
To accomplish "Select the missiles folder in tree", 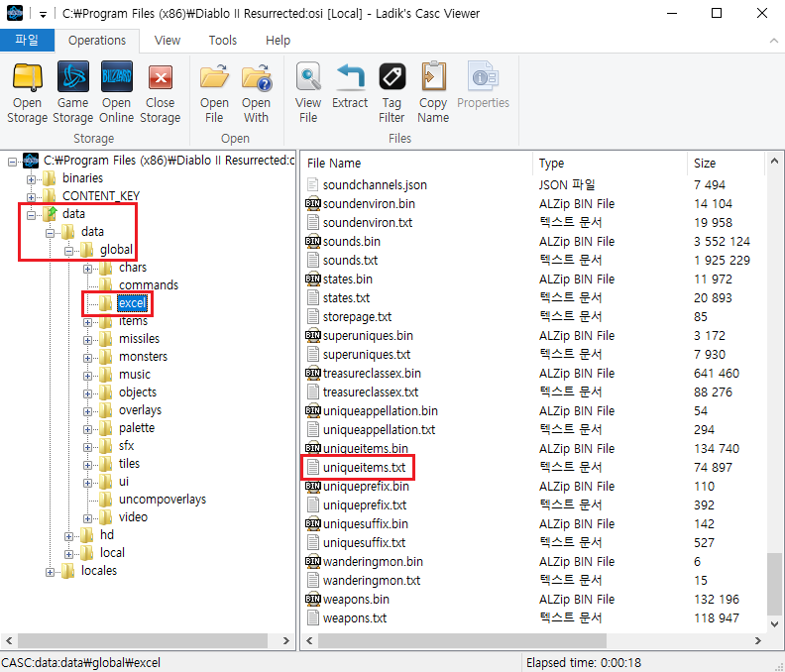I will pos(139,339).
